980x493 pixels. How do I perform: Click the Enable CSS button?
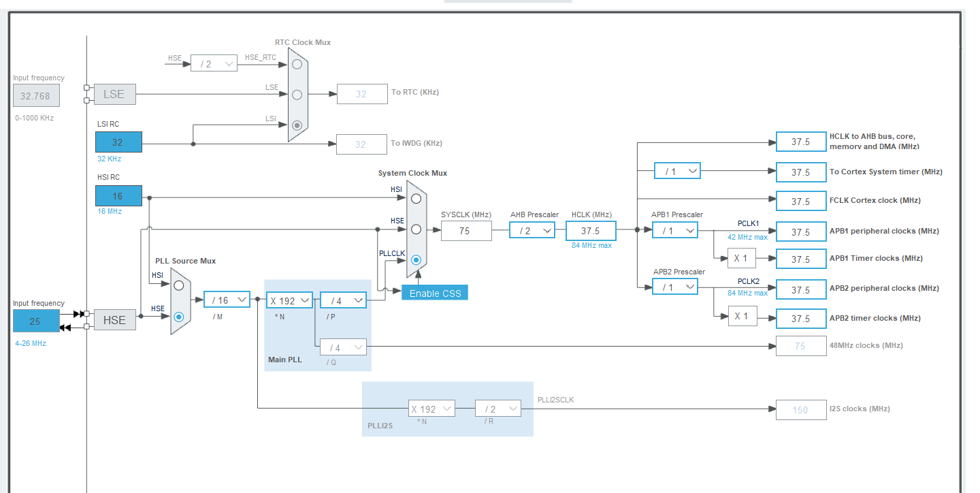click(435, 293)
